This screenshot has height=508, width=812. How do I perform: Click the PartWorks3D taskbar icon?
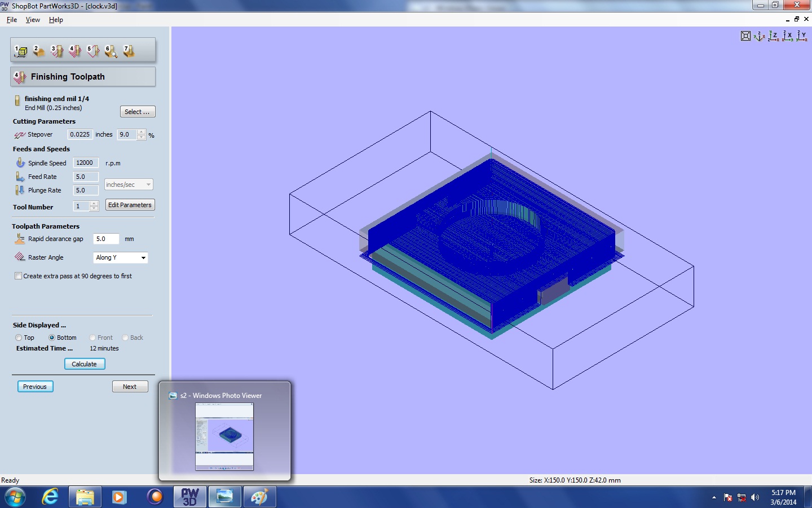[190, 497]
